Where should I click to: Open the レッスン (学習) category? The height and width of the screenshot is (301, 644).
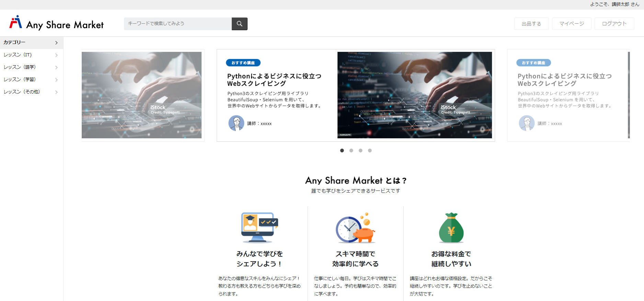[20, 80]
